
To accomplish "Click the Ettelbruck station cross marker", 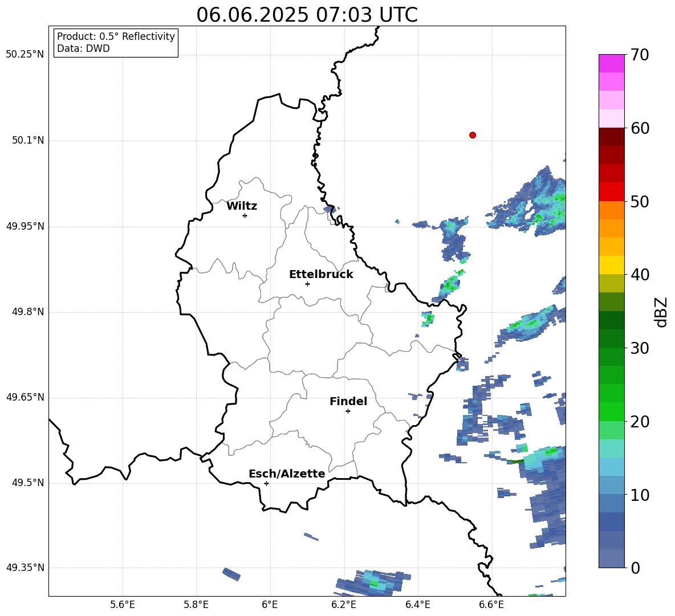I will pos(307,284).
